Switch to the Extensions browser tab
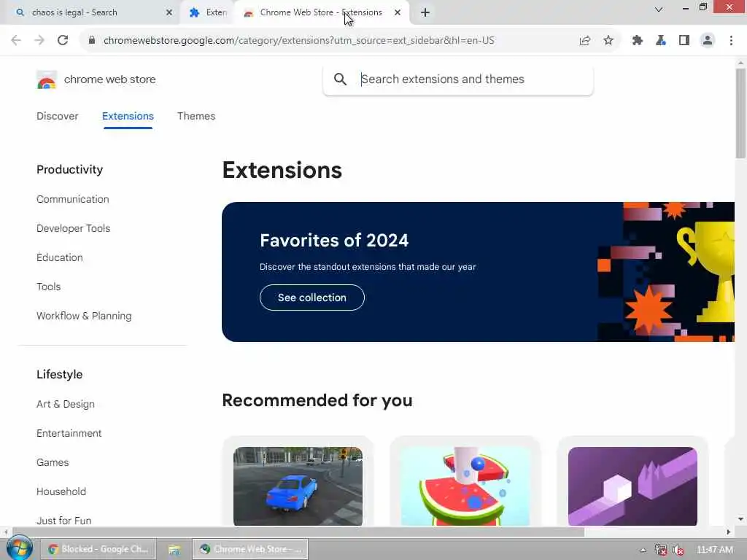Image resolution: width=747 pixels, height=560 pixels. tap(208, 12)
